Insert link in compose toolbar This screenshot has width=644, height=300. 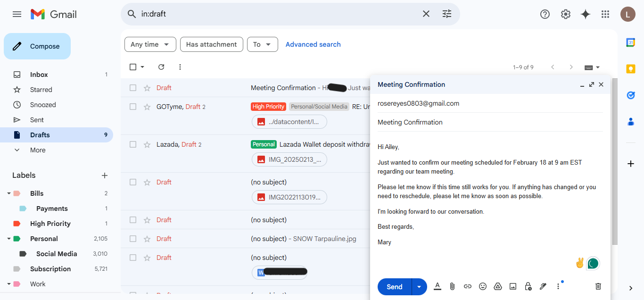468,286
